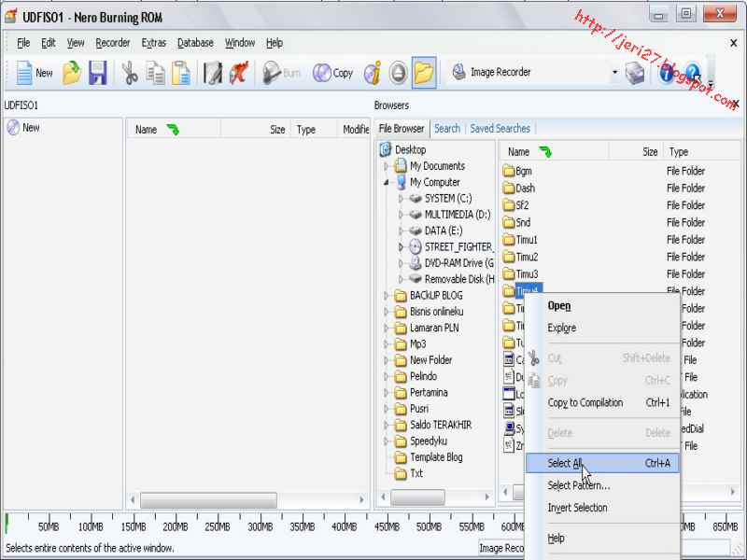The height and width of the screenshot is (560, 747).
Task: Select the Dash folder in file list
Action: point(519,189)
